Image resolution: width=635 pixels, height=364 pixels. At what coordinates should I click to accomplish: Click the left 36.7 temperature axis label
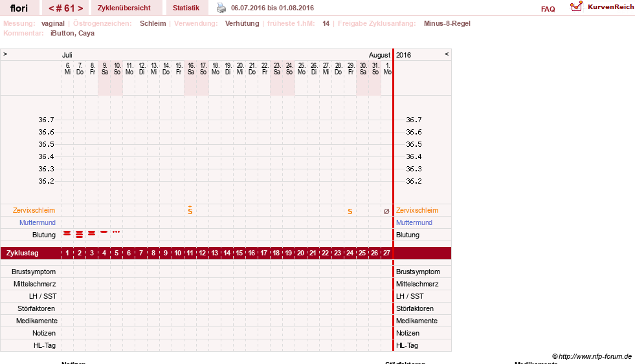pos(46,120)
